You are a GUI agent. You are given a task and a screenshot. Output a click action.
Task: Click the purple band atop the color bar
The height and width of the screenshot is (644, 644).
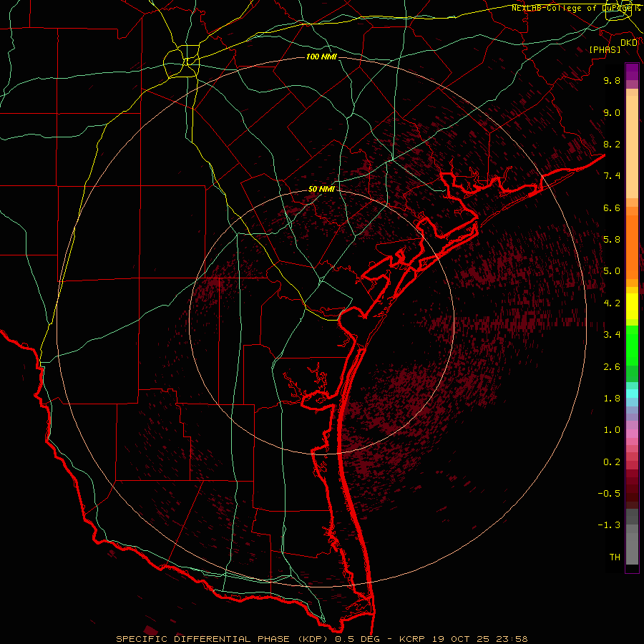[x=632, y=72]
